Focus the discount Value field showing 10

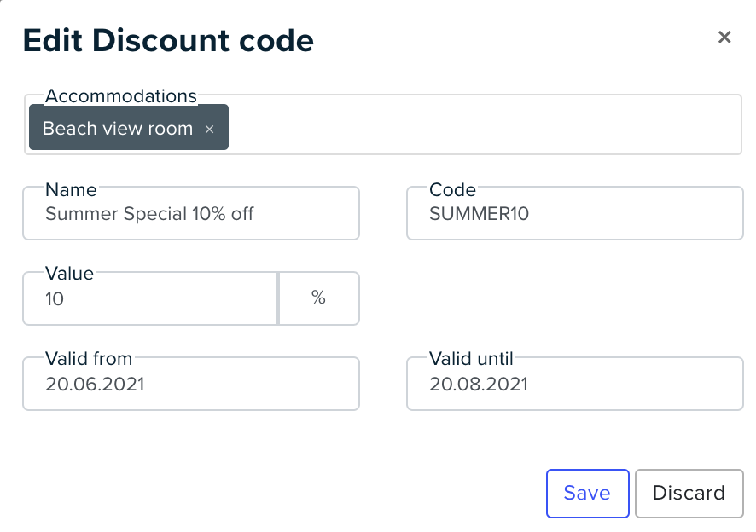coord(150,298)
